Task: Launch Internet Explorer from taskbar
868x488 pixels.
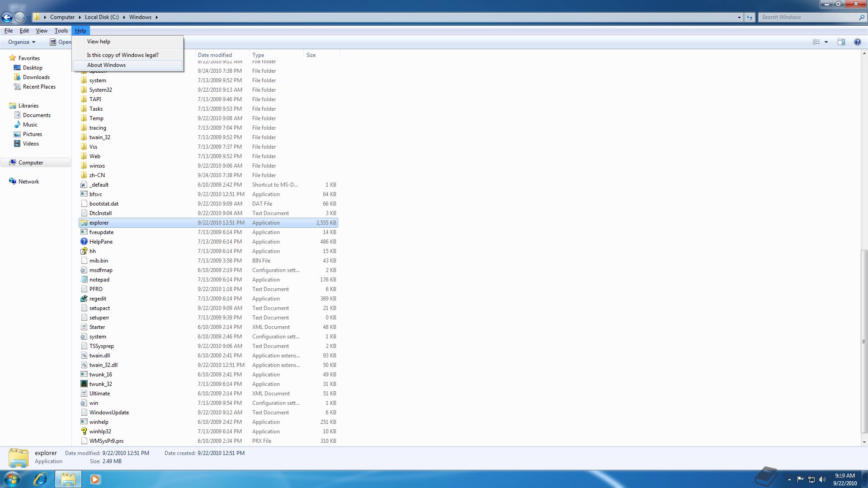Action: click(x=40, y=479)
